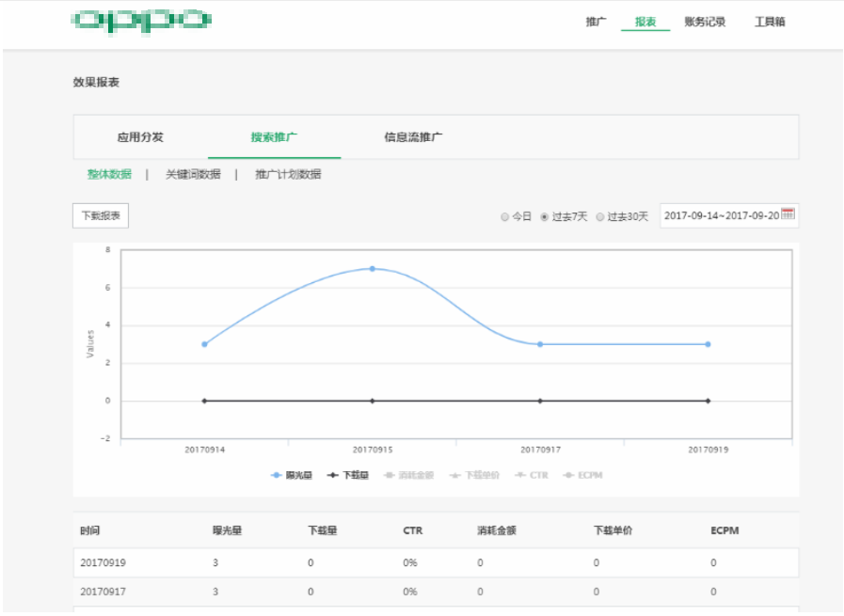
Task: Switch to the 应用分发 tab
Action: point(143,136)
